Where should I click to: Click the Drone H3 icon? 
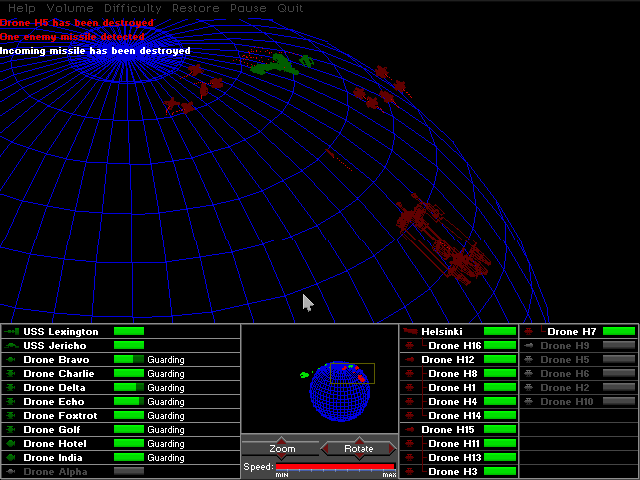click(x=410, y=471)
